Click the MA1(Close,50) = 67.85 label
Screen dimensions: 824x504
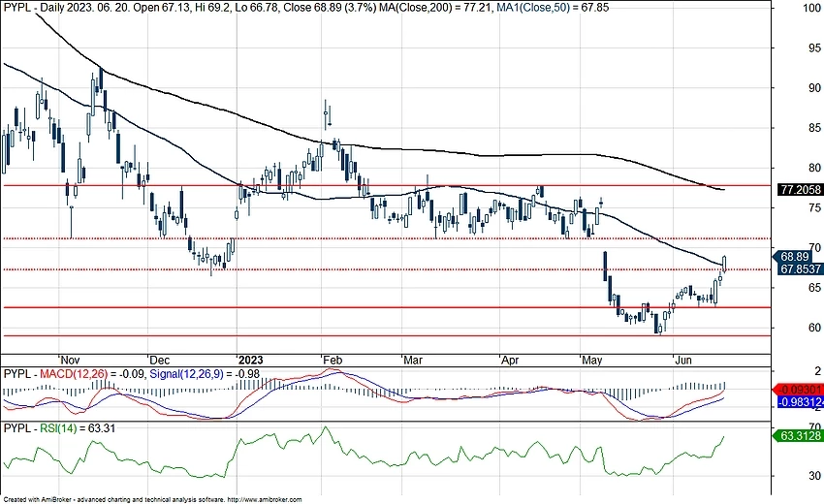(553, 8)
